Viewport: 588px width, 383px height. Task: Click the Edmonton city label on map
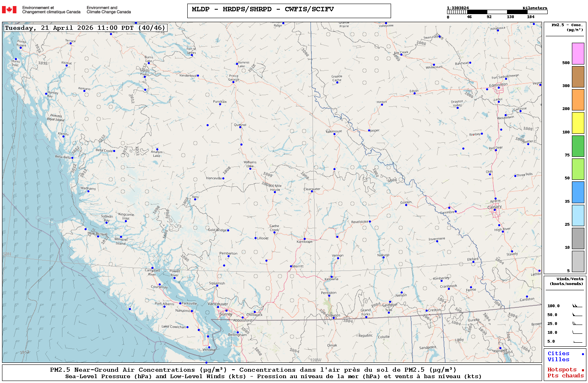(x=498, y=85)
